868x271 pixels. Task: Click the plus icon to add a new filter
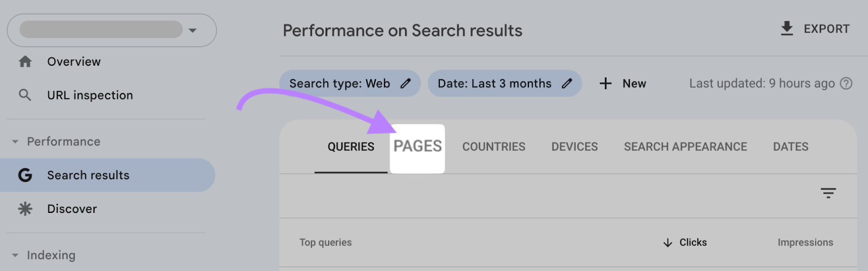(605, 84)
